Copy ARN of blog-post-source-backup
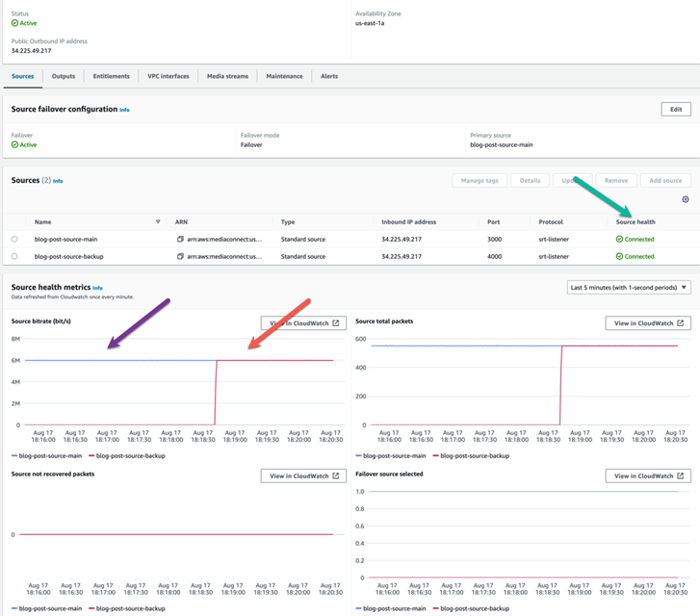 [x=180, y=257]
